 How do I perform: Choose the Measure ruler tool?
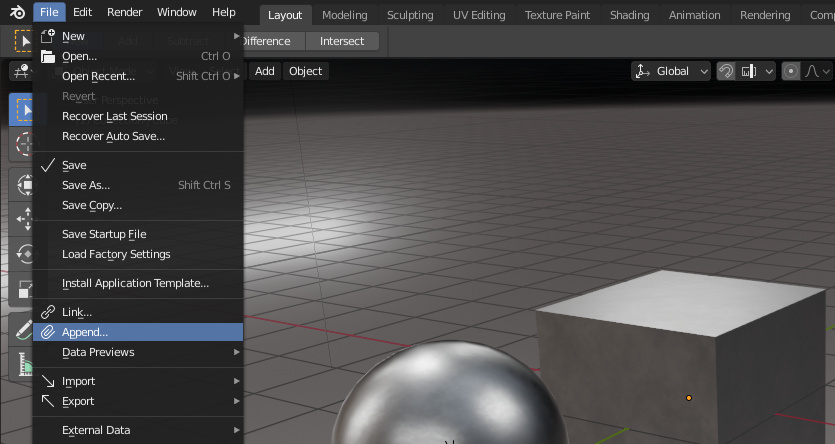[x=22, y=365]
